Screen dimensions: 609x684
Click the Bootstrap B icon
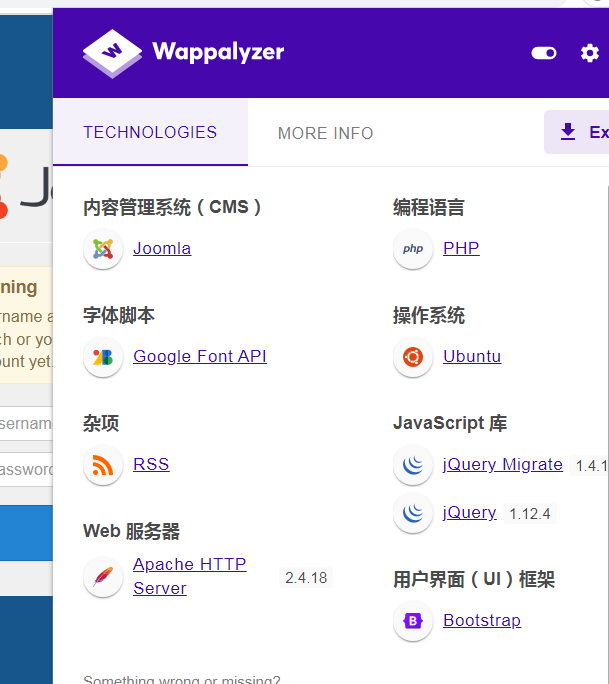(x=413, y=621)
